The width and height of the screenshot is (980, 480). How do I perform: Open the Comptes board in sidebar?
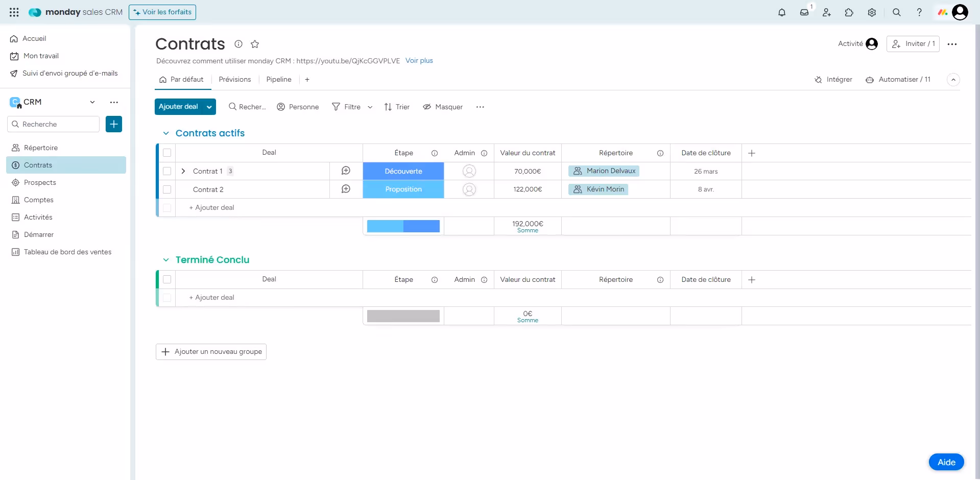click(38, 200)
